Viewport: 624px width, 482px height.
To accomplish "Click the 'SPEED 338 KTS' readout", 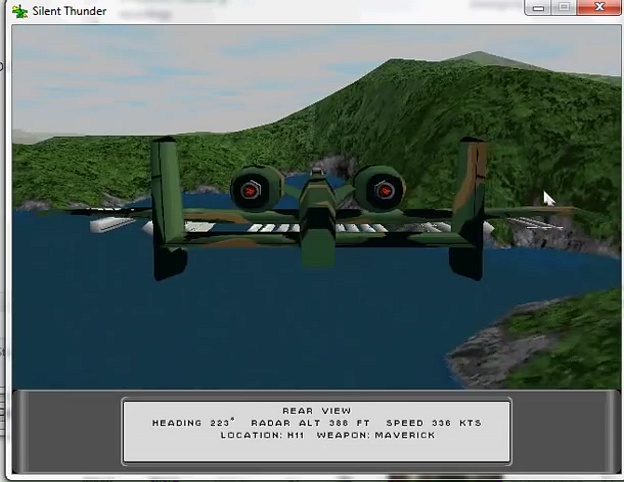I will 434,423.
